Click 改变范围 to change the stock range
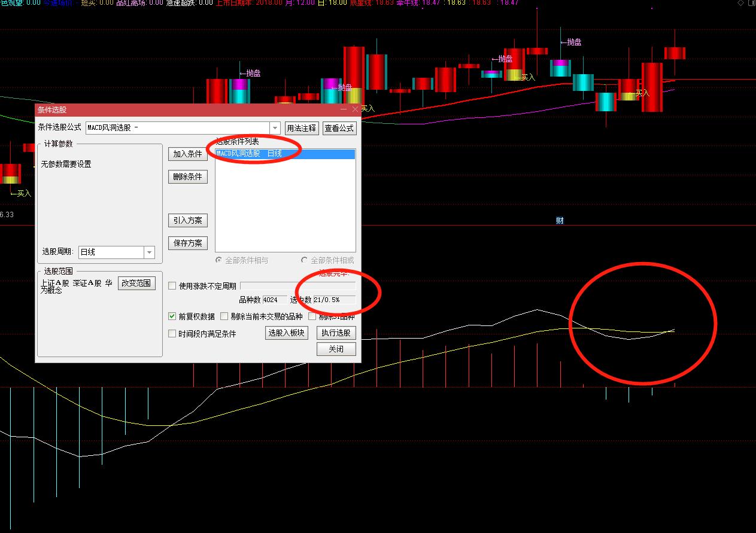 tap(136, 283)
